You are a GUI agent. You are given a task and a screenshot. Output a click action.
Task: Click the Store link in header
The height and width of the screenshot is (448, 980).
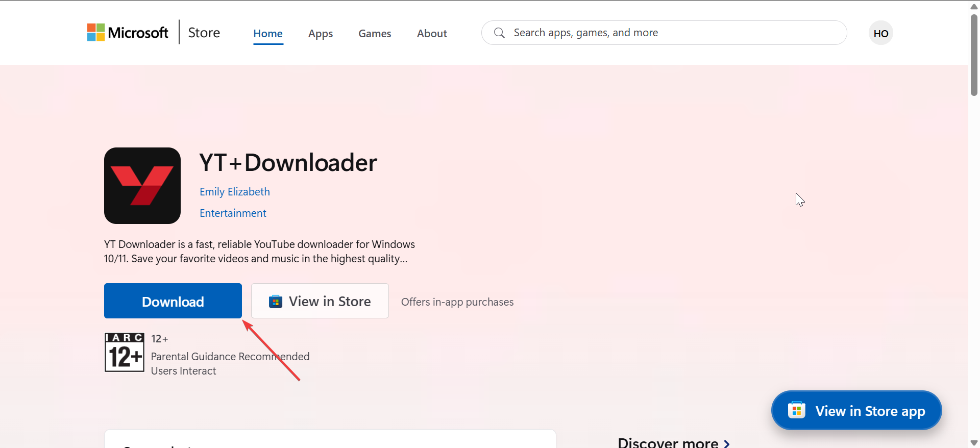[204, 33]
